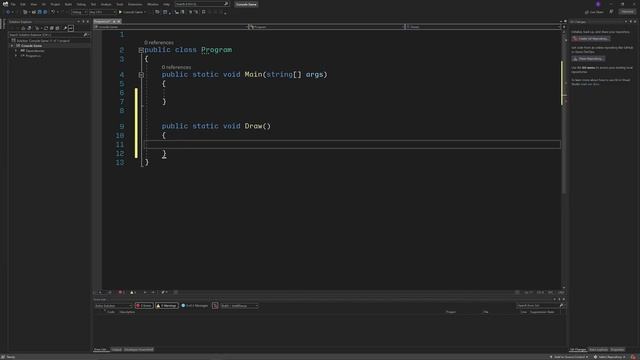Open the Build menu
The image size is (640, 360).
[68, 4]
